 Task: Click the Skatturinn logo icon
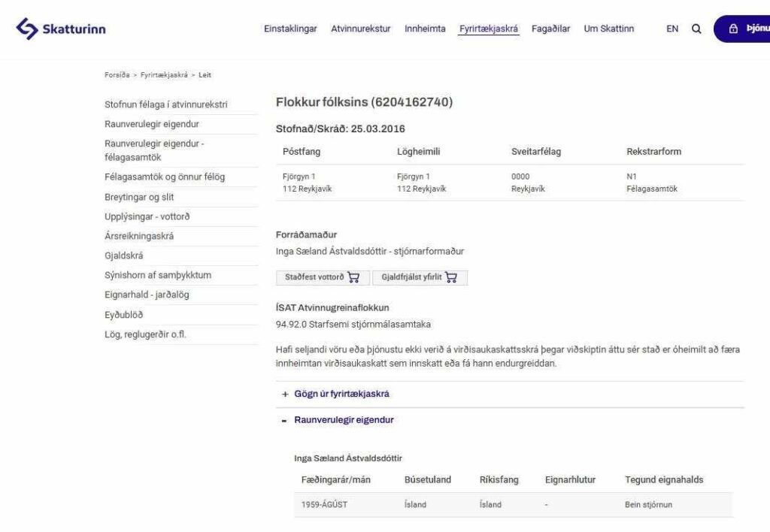tap(27, 29)
